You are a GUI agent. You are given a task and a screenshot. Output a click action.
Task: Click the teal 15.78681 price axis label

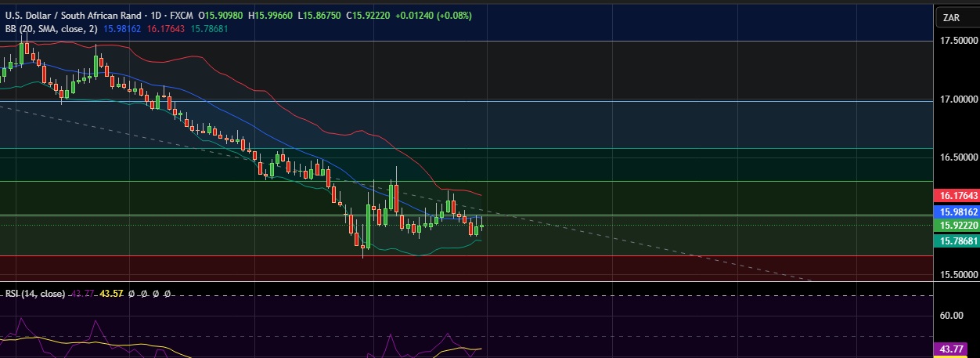tap(957, 241)
